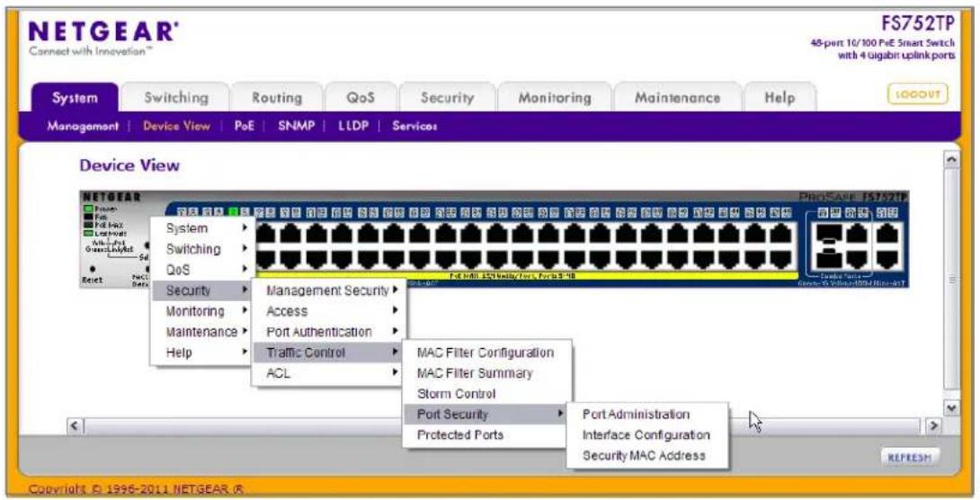Select the Access submenu entry
This screenshot has width=980, height=500.
point(327,311)
